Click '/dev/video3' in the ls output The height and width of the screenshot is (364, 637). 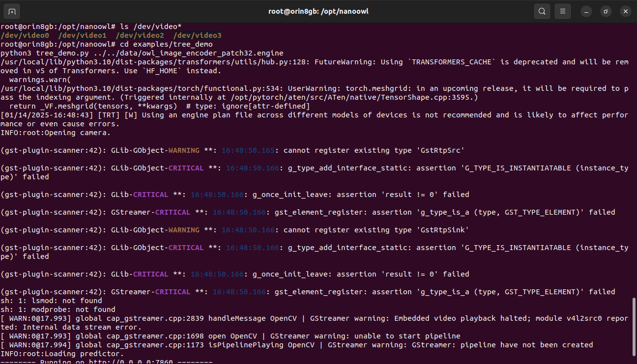click(198, 35)
